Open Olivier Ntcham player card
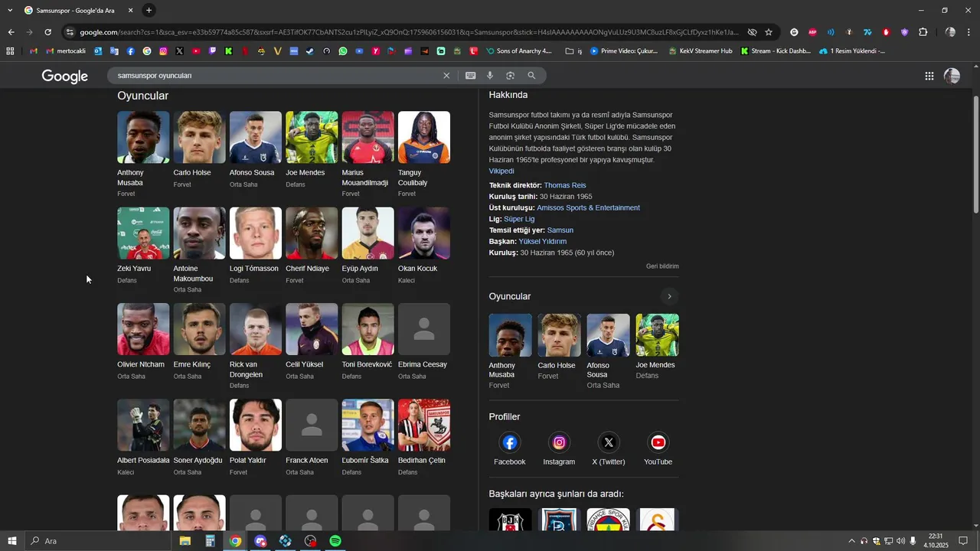The image size is (980, 551). 143,341
